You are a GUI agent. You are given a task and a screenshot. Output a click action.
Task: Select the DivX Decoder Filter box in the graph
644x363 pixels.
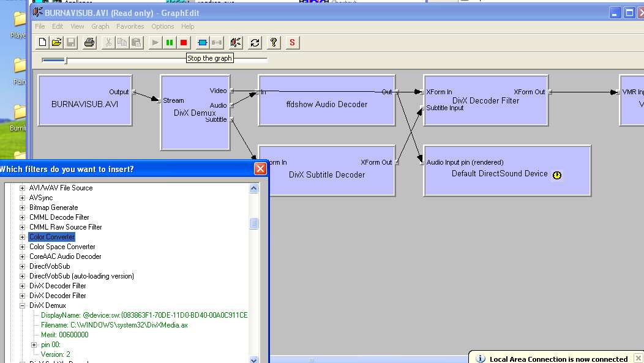(486, 100)
